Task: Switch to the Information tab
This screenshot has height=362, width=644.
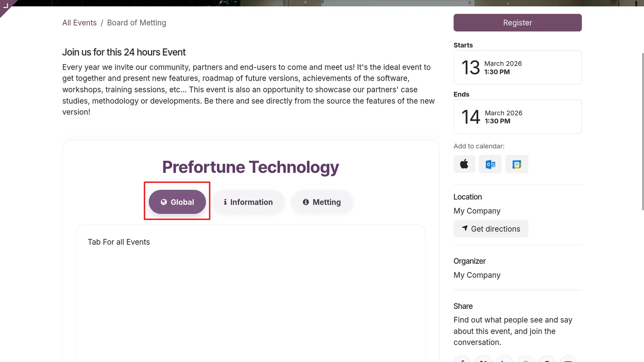Action: click(x=248, y=202)
